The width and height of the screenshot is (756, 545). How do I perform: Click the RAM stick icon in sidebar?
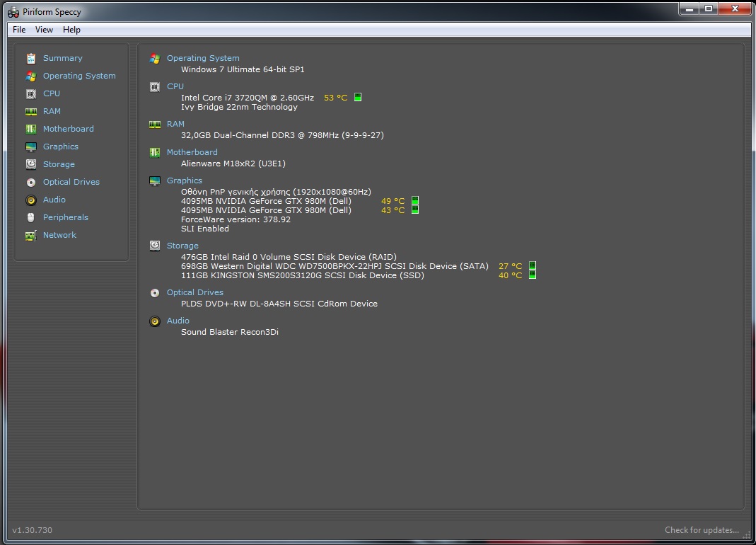point(31,112)
